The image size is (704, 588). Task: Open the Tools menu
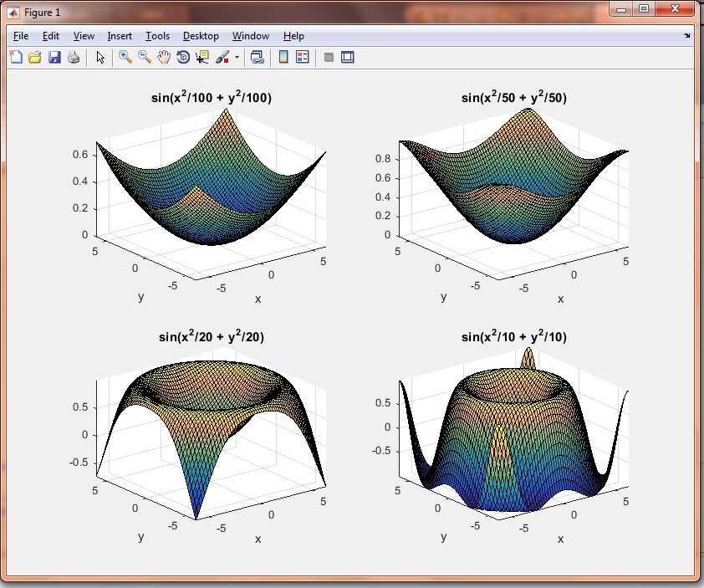coord(157,36)
